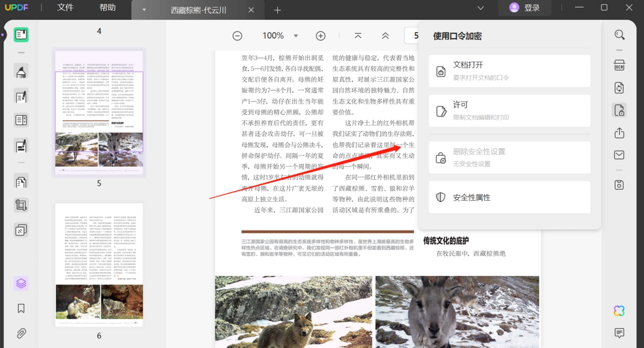Image resolution: width=644 pixels, height=348 pixels.
Task: Go to previous page arrow
Action: point(385,36)
